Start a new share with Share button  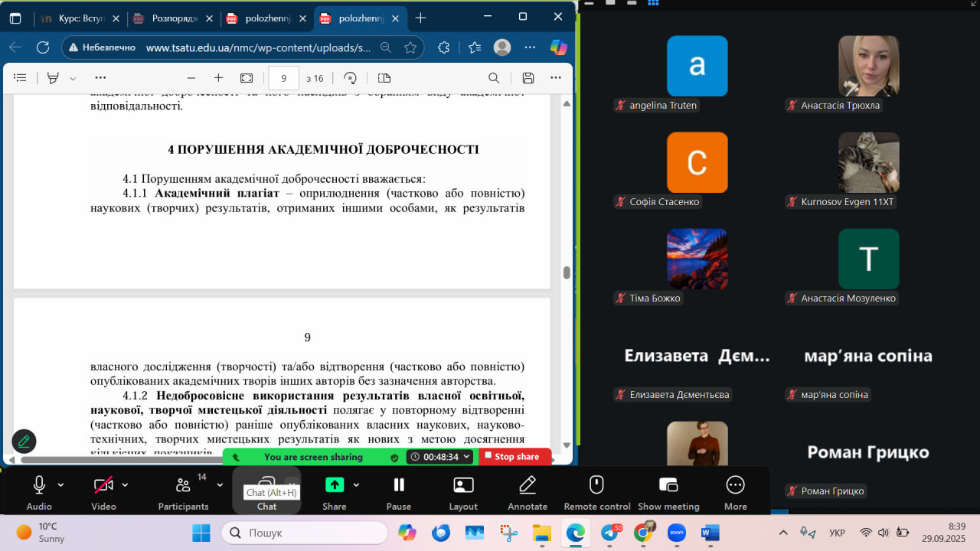(335, 491)
